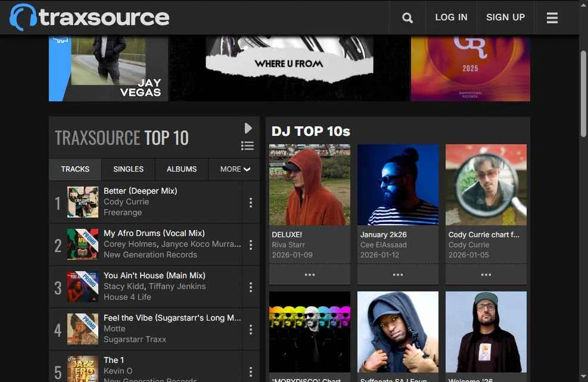Open the House 4 Life label

point(127,297)
